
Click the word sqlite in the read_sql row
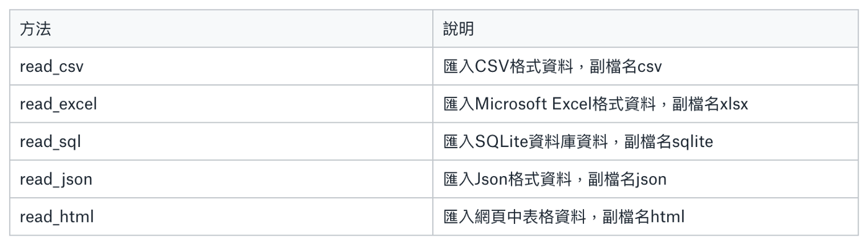pyautogui.click(x=693, y=142)
